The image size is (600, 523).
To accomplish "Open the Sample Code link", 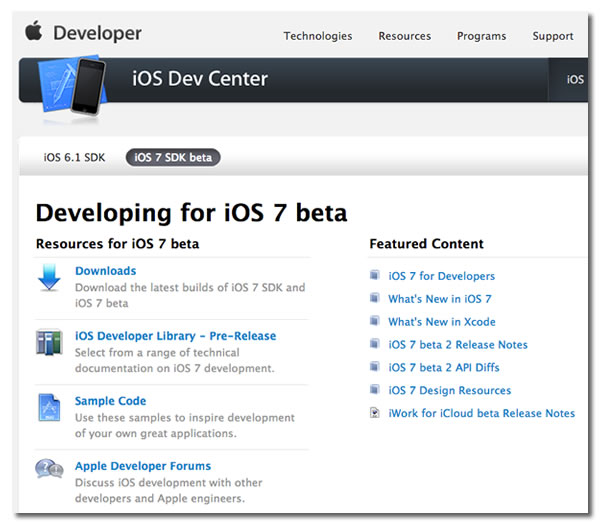I will [111, 401].
